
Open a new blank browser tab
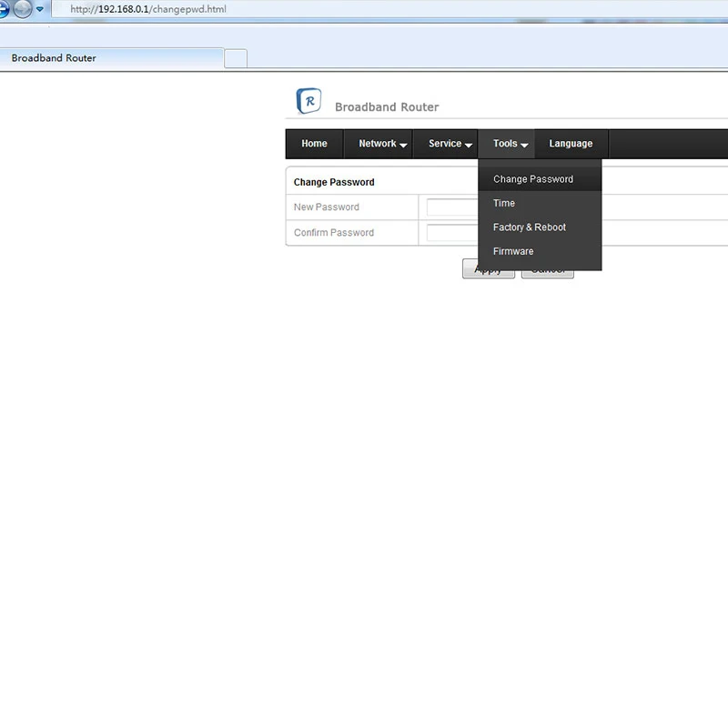click(x=236, y=58)
